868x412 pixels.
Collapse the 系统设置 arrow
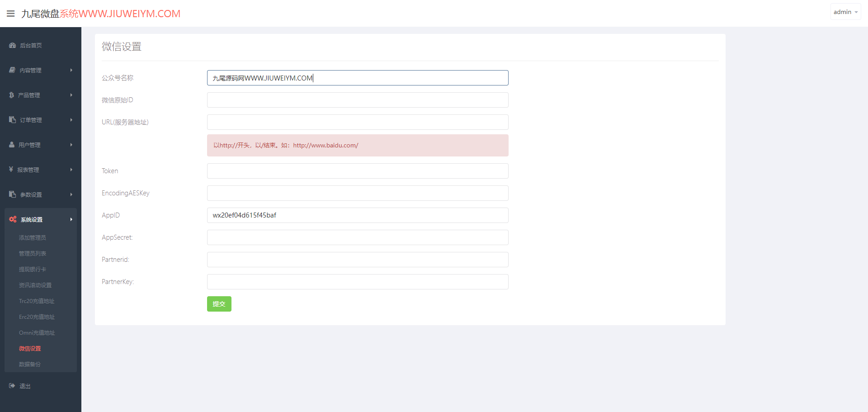[71, 219]
